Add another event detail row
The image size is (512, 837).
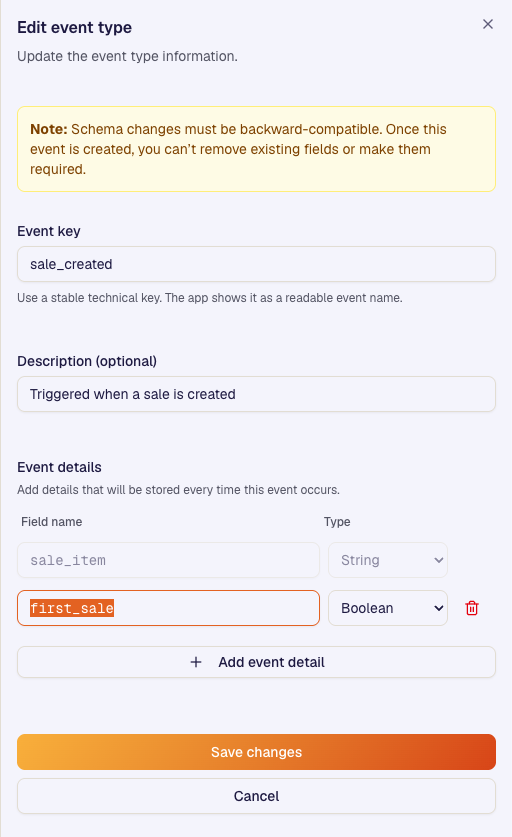(x=256, y=662)
